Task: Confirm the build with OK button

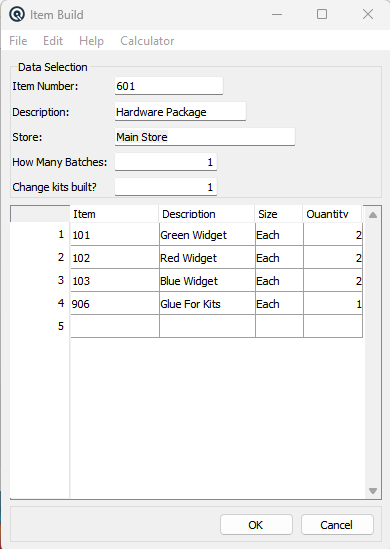Action: click(256, 524)
